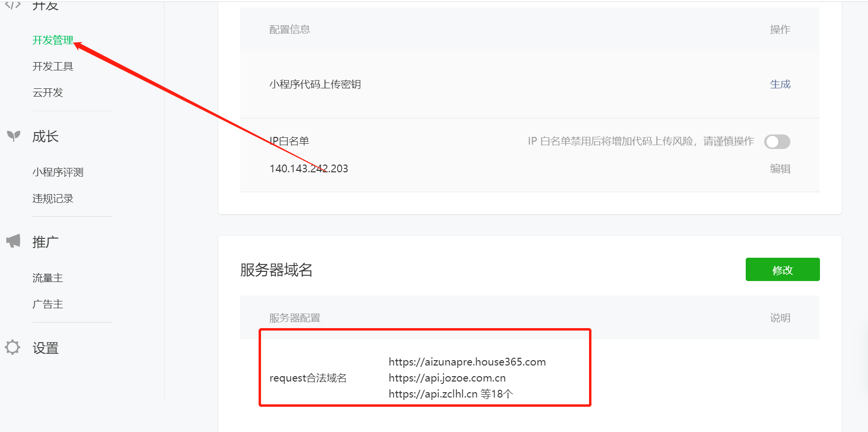
Task: Click the 开发 code brackets icon
Action: pos(13,5)
